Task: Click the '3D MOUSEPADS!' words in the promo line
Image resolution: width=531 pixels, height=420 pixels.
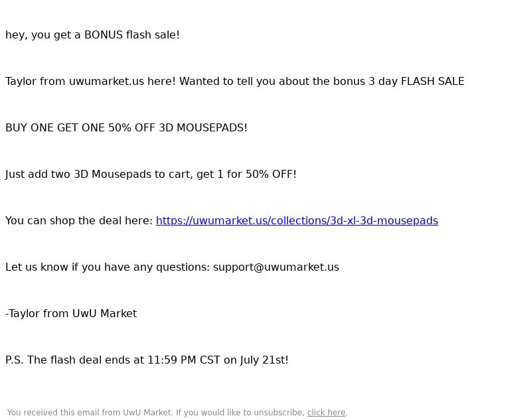Action: [x=203, y=128]
